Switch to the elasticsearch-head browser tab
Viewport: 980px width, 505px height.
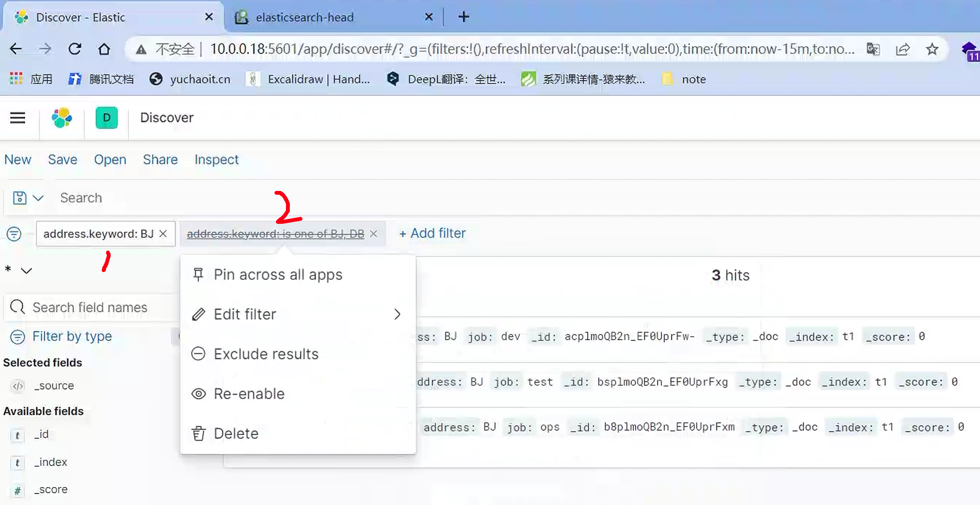pyautogui.click(x=304, y=17)
